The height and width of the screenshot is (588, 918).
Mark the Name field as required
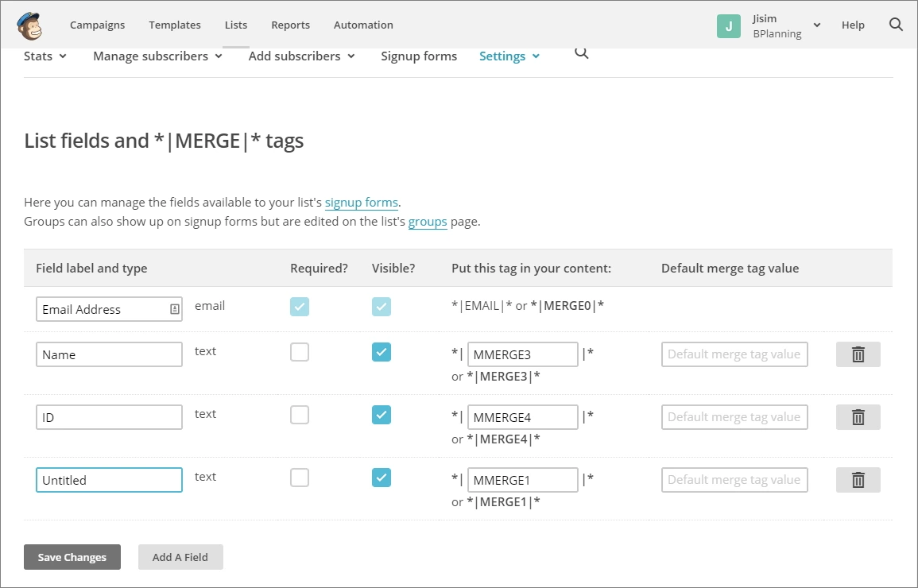point(300,352)
